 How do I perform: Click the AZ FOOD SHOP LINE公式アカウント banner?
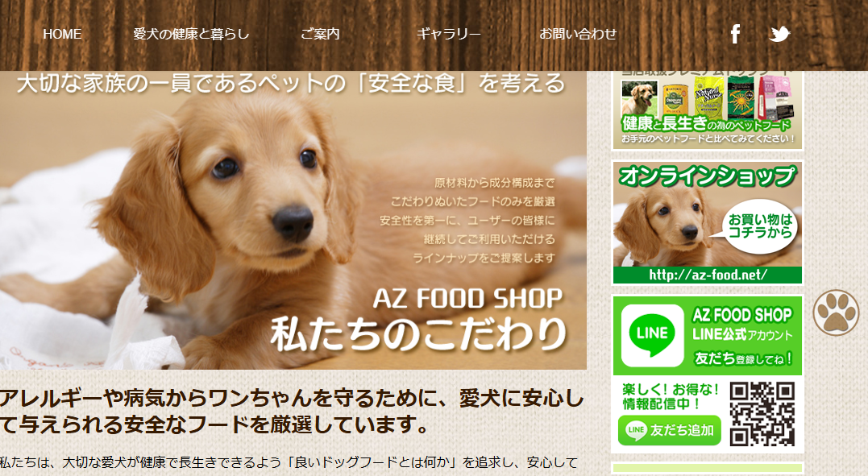[x=708, y=335]
